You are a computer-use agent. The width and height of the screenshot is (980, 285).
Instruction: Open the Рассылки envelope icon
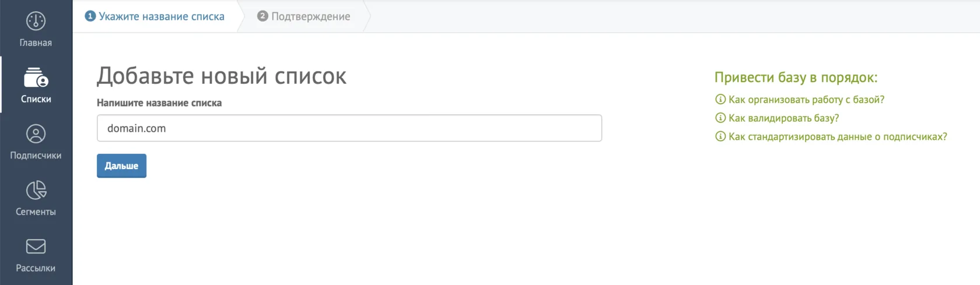click(x=36, y=247)
